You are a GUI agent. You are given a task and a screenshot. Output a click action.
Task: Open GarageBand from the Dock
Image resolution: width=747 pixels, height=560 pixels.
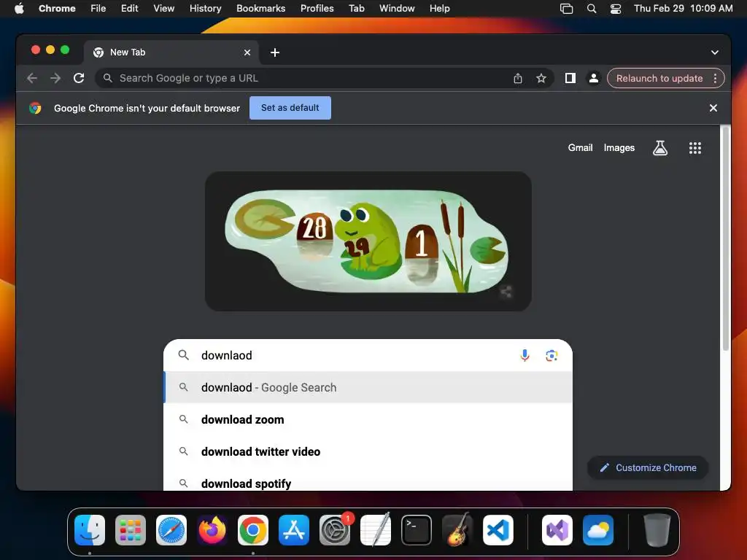click(457, 530)
